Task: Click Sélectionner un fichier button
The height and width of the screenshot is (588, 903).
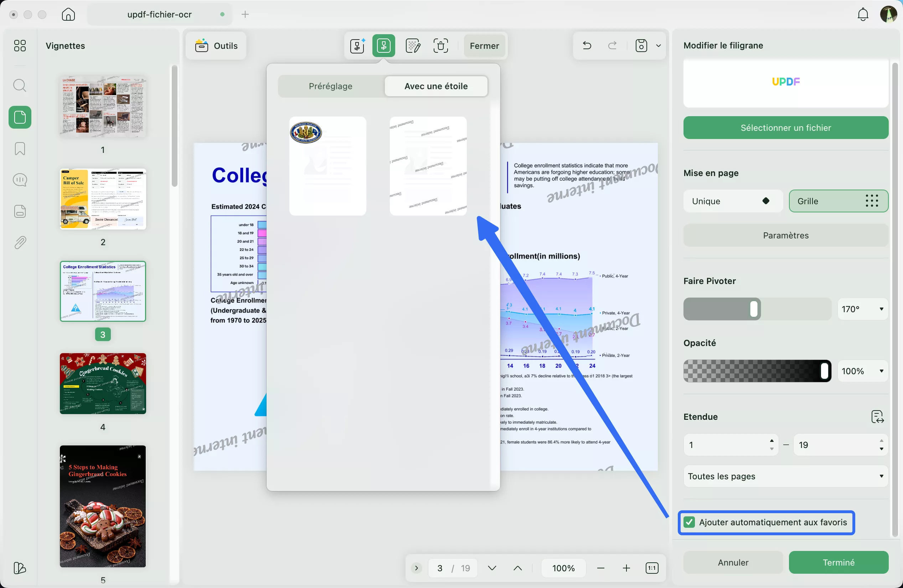Action: [785, 128]
